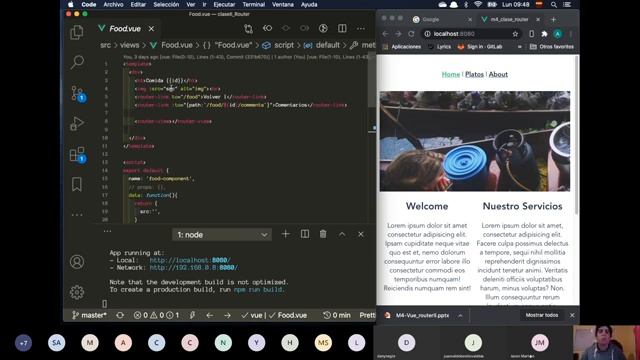The image size is (640, 360).
Task: Navigate to About link on webpage
Action: (x=498, y=74)
